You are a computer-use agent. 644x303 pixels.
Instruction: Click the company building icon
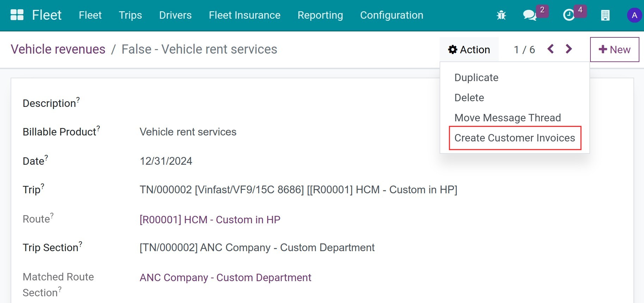click(x=605, y=15)
